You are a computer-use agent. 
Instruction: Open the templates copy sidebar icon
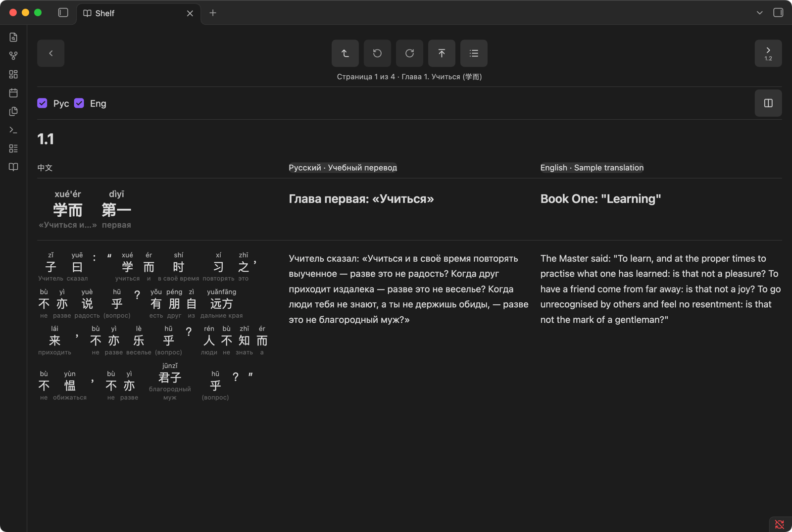[13, 111]
